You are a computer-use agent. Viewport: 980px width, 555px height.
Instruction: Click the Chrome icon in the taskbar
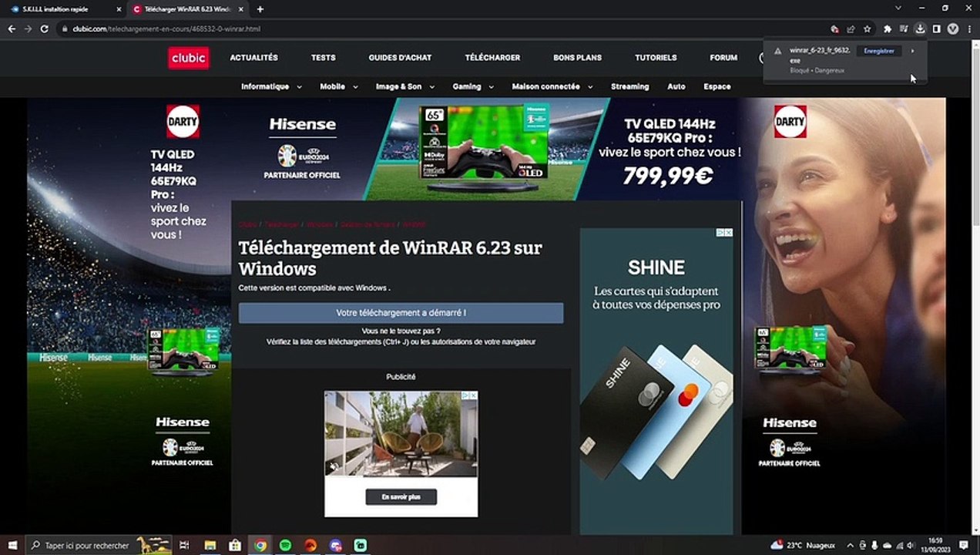pyautogui.click(x=260, y=545)
